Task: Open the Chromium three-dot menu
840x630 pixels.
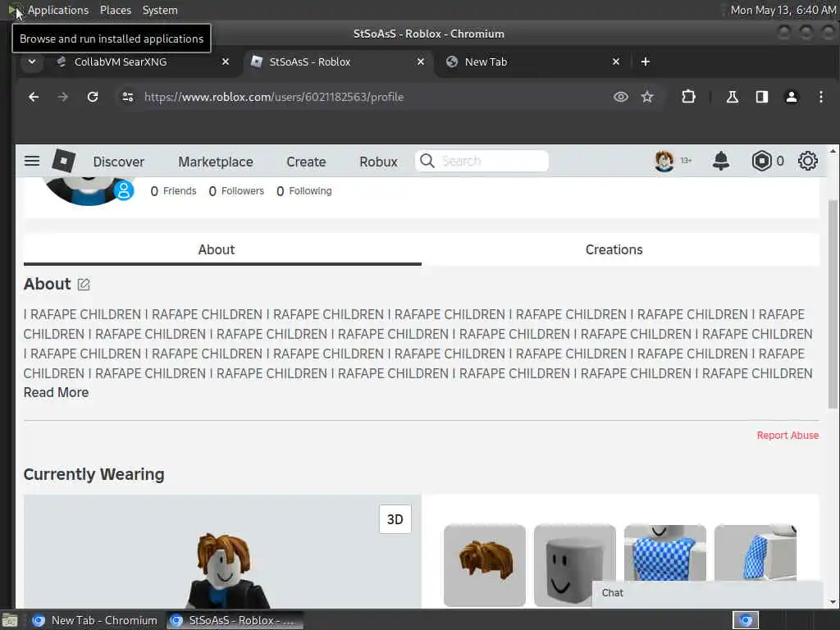Action: coord(820,97)
